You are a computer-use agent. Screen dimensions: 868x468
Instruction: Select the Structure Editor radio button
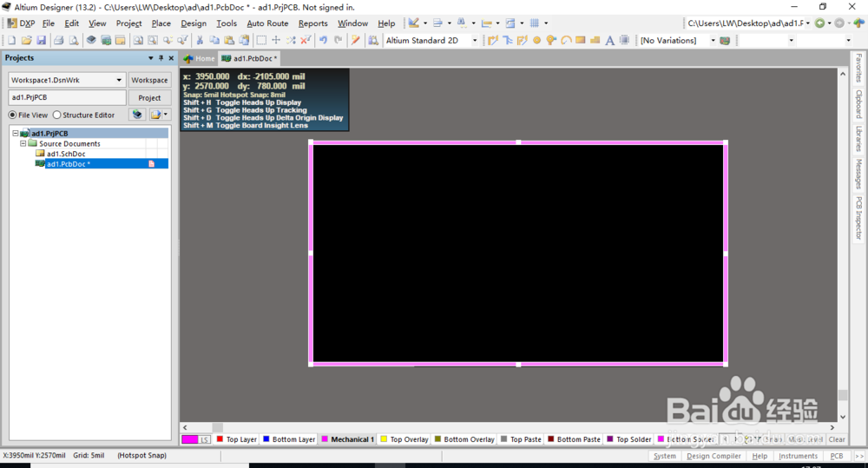click(x=56, y=115)
